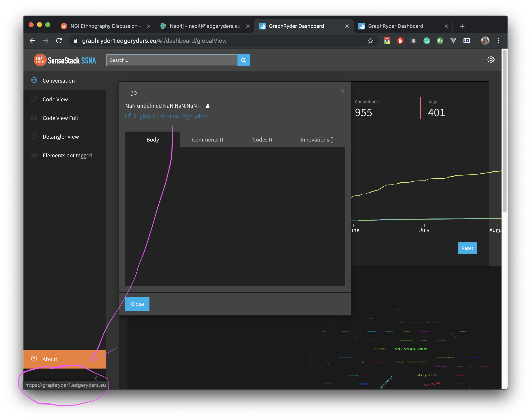This screenshot has width=531, height=420.
Task: Click the Code View tag icon
Action: coord(34,99)
